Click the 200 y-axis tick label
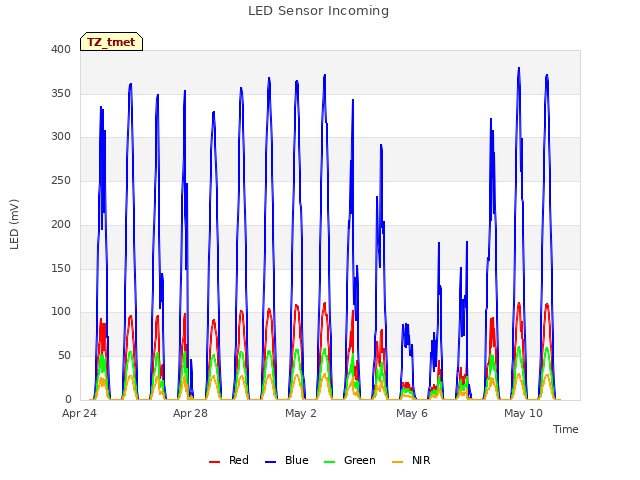This screenshot has height=480, width=640. 61,224
